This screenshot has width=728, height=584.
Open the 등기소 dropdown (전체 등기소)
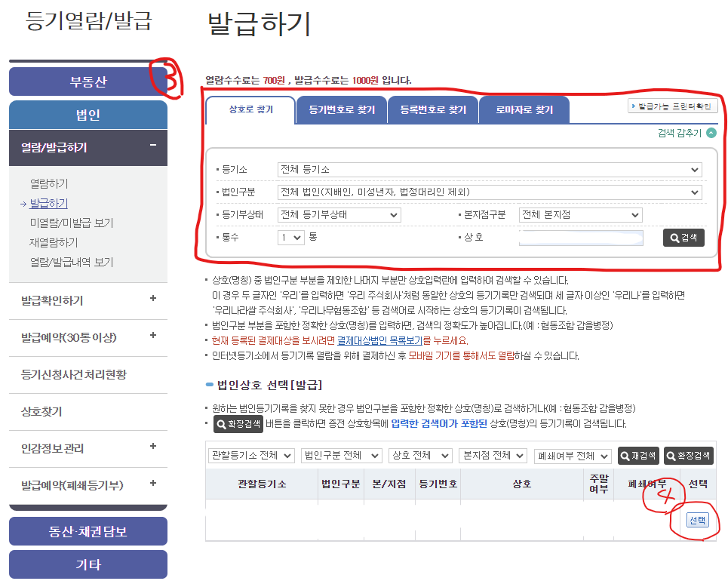[490, 170]
